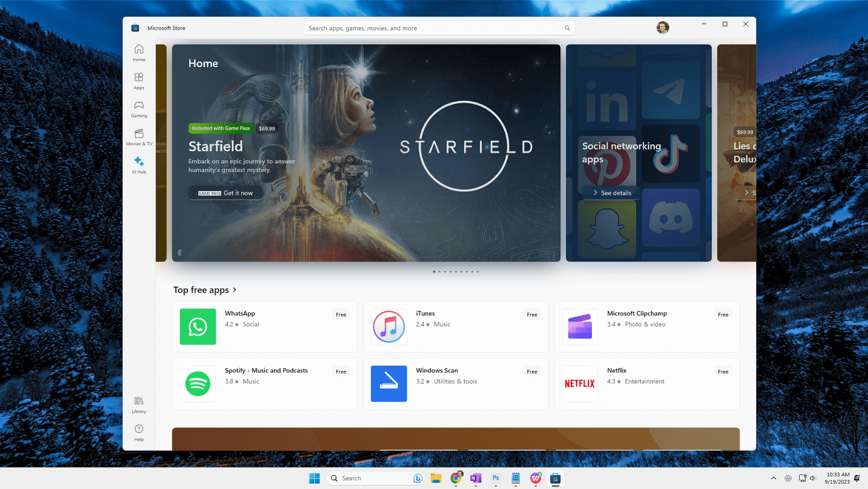868x489 pixels.
Task: Go to the Gaming section
Action: [x=139, y=109]
